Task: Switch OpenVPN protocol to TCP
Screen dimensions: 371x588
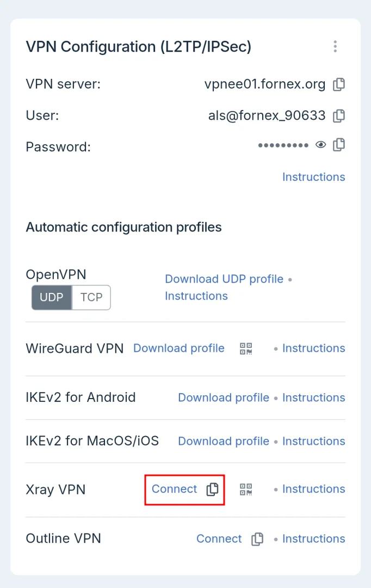Action: coord(91,297)
